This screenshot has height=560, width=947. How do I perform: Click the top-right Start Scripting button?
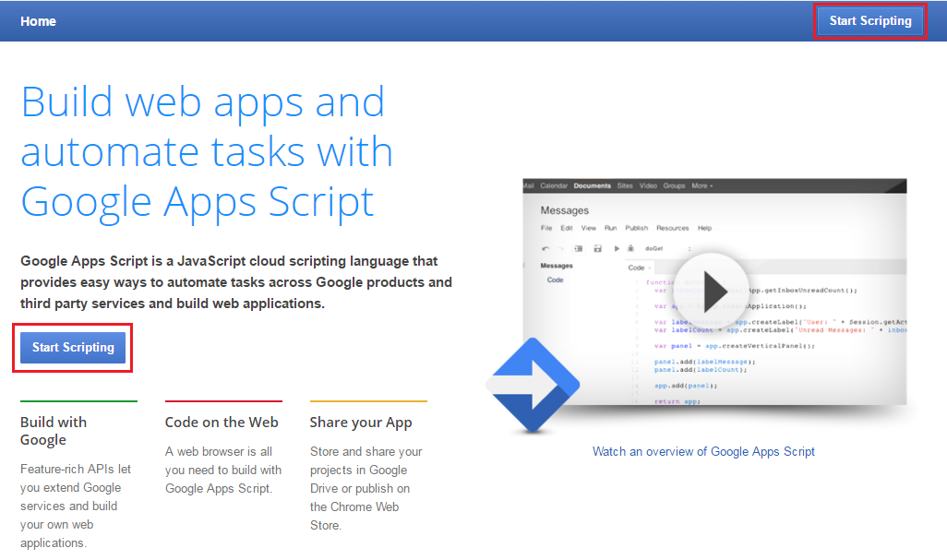[x=869, y=20]
